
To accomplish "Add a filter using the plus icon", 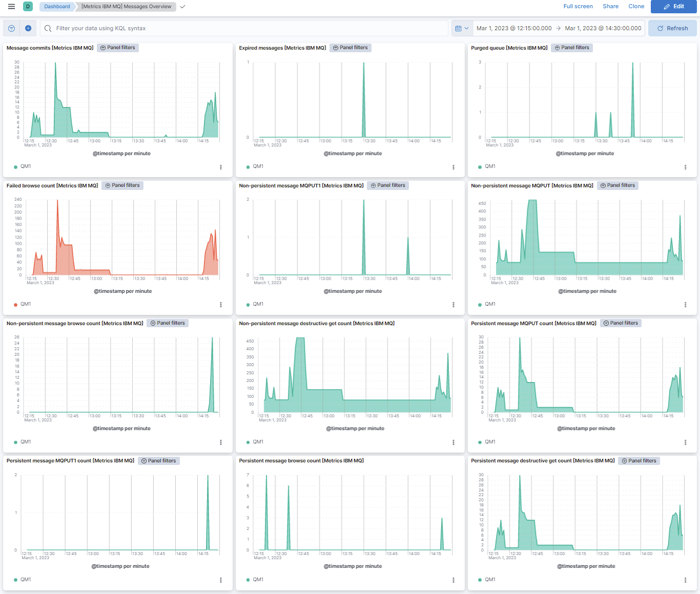I will coord(28,28).
